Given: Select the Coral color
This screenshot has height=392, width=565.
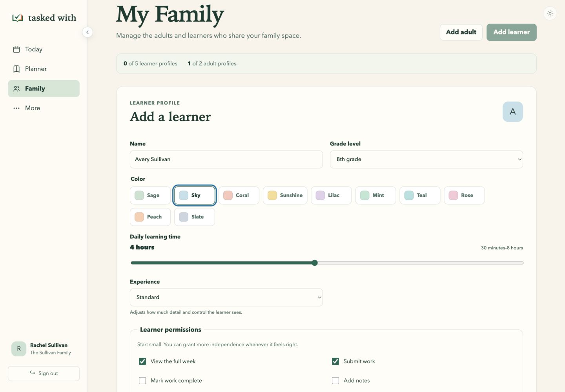Looking at the screenshot, I should (x=239, y=195).
